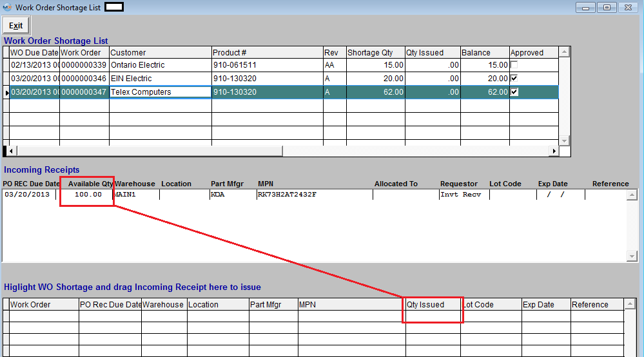
Task: Uncheck Approved for Telex Computers row
Action: [514, 92]
